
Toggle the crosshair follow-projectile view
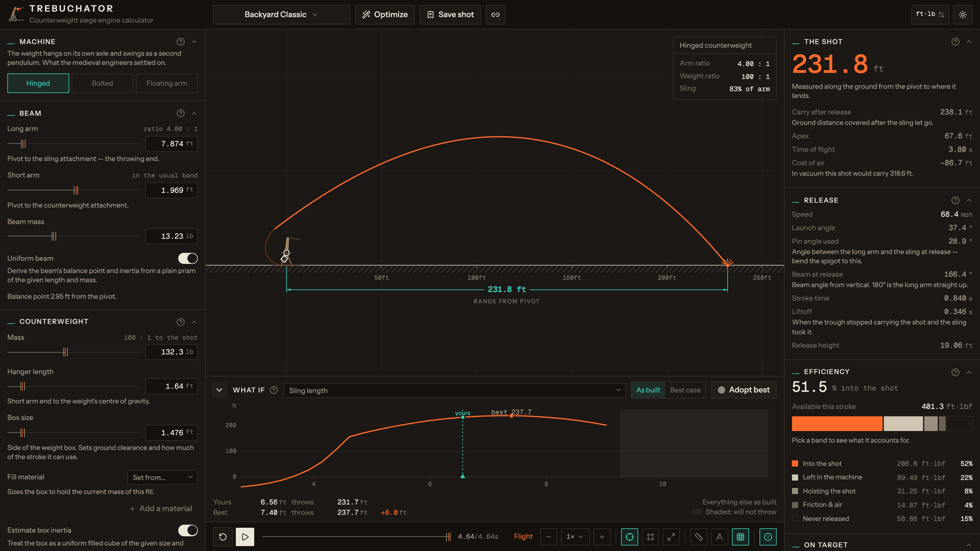[630, 537]
